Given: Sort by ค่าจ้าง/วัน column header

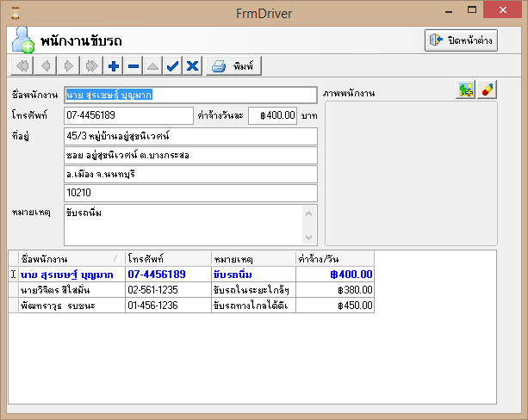Looking at the screenshot, I should 335,259.
